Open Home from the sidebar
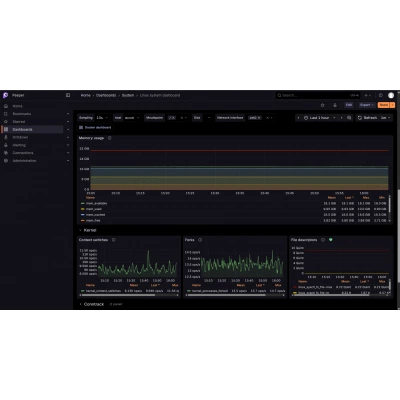The image size is (400, 400). (x=17, y=106)
